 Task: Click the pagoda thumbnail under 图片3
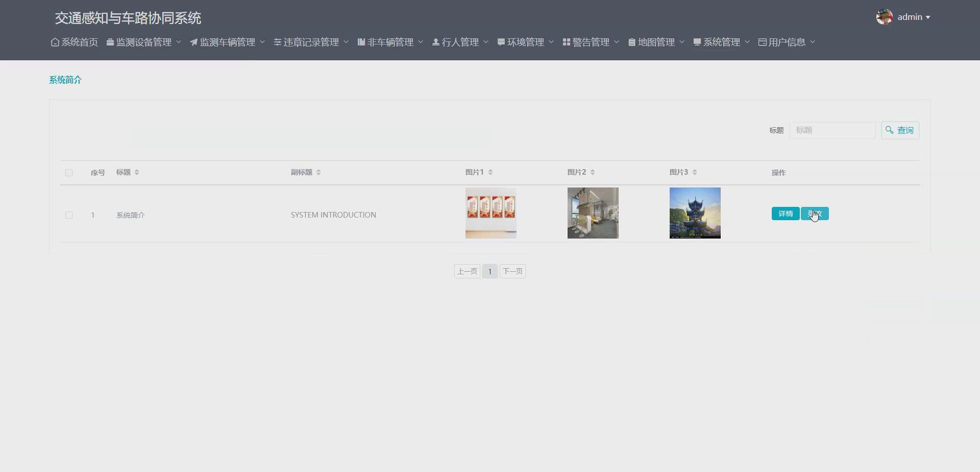coord(695,213)
